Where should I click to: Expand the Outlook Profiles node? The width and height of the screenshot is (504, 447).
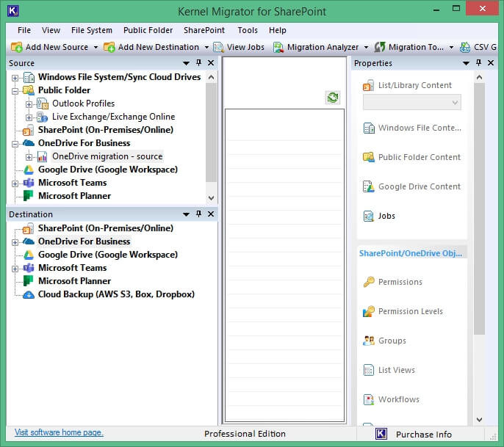click(x=29, y=104)
